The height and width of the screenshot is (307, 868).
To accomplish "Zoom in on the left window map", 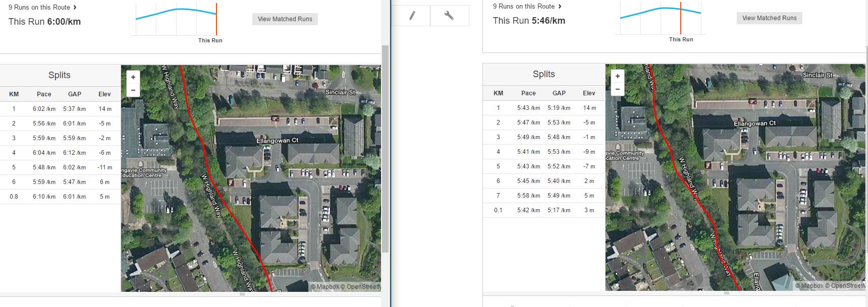I will [x=133, y=77].
